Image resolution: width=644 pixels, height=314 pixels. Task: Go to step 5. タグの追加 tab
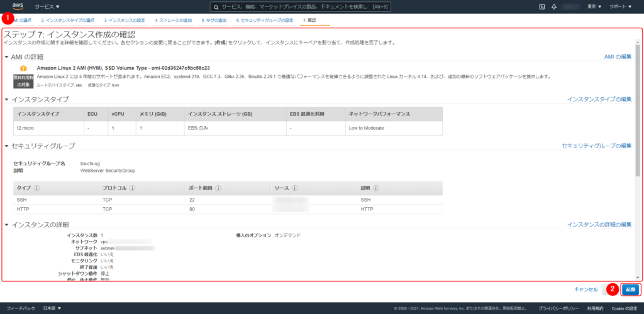[214, 20]
